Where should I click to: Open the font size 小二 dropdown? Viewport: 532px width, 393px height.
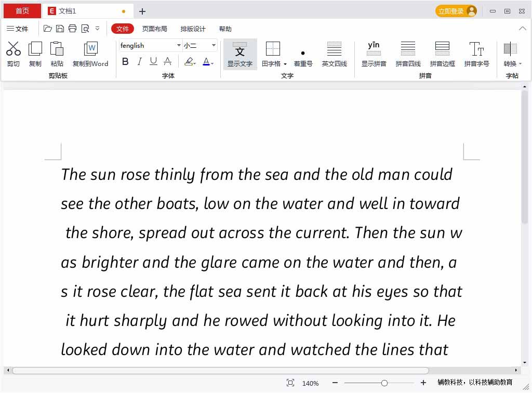point(214,45)
